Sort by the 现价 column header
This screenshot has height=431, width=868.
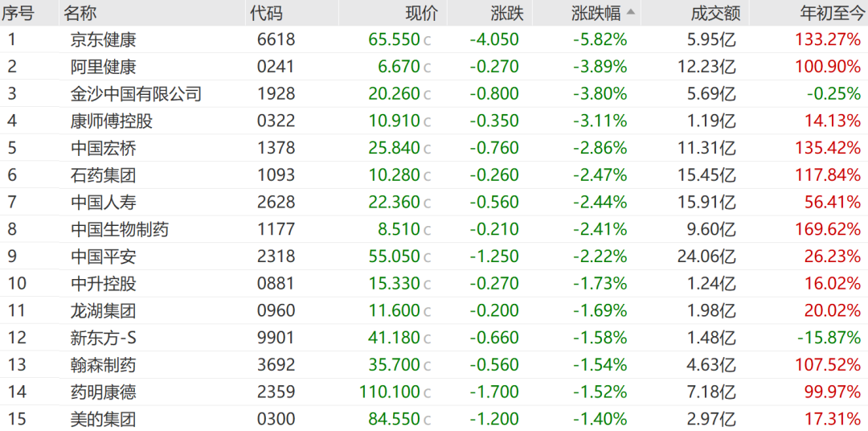(x=422, y=13)
